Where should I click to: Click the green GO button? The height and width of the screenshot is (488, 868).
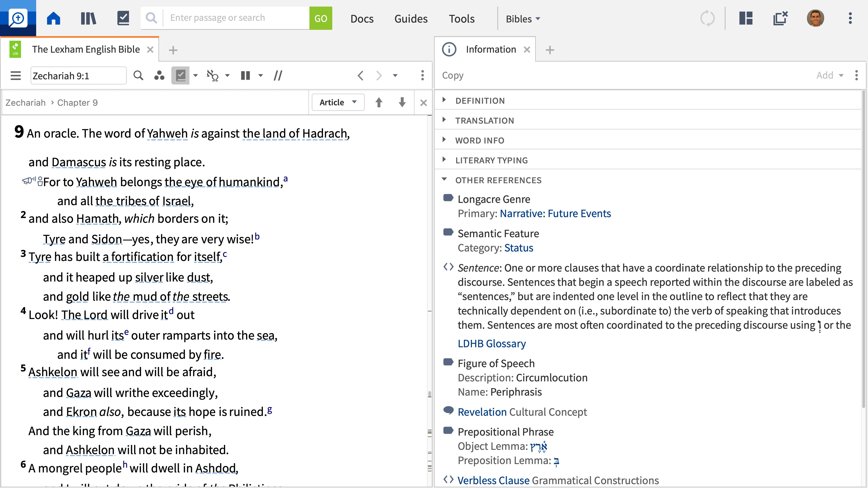click(x=321, y=18)
